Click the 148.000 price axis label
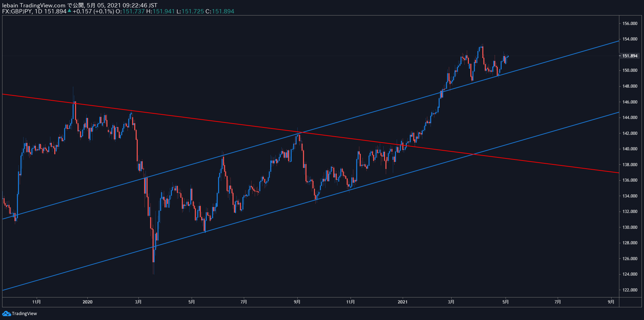 pyautogui.click(x=630, y=86)
